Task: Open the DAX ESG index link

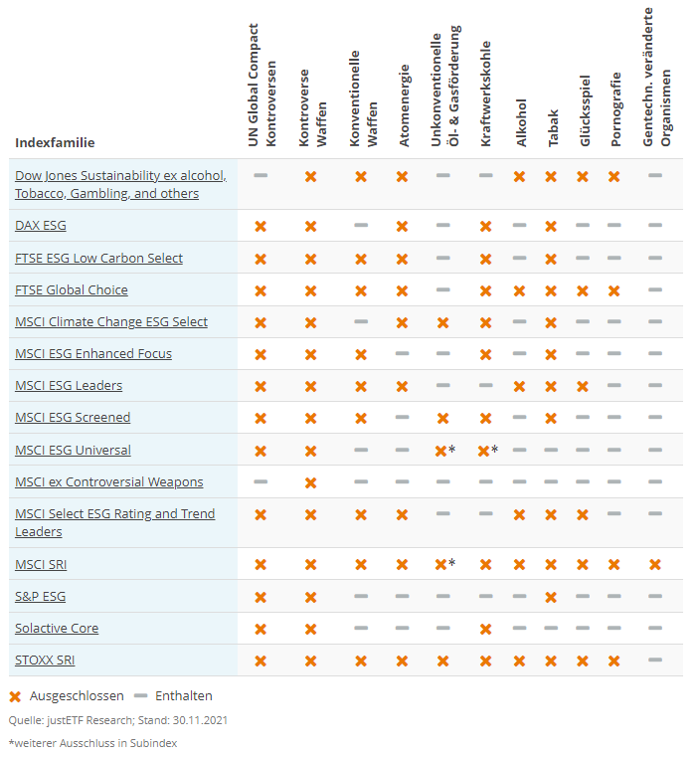Action: pos(41,226)
